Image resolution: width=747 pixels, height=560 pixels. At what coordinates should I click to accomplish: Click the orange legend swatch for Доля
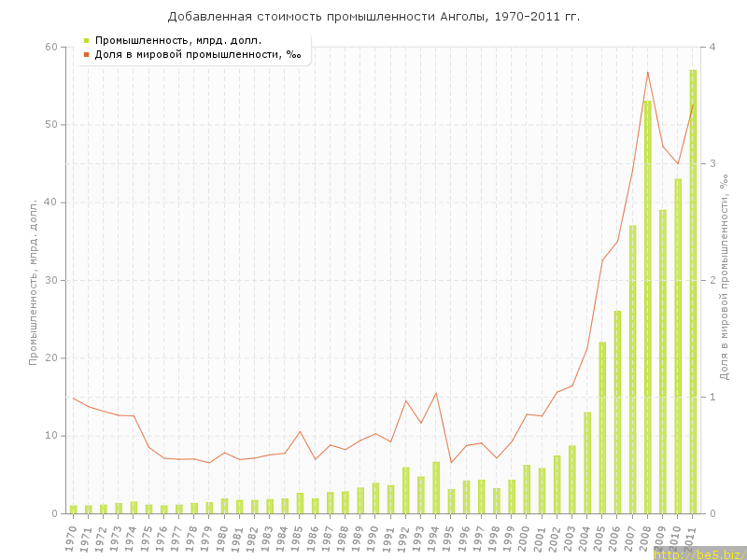click(x=86, y=54)
